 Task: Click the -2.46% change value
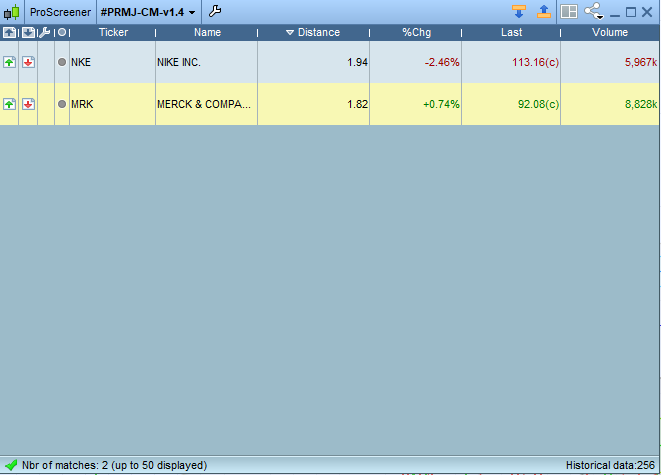442,62
